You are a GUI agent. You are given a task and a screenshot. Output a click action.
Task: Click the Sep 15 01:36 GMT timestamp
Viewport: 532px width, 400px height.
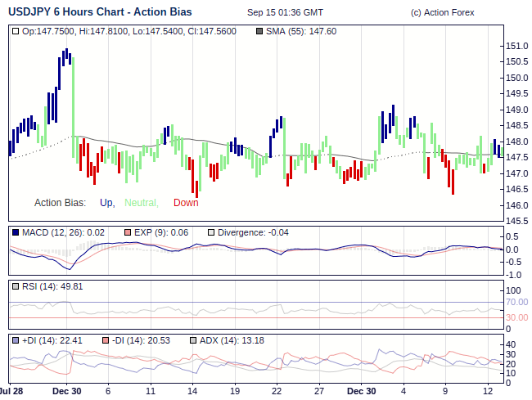285,13
